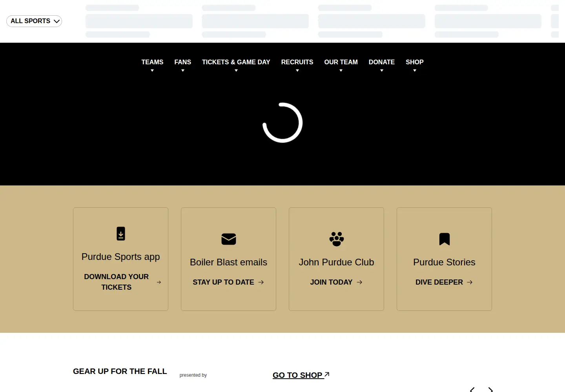Click the GEAR UP FOR THE FALL heading
Viewport: 565px width, 392px height.
click(x=120, y=371)
